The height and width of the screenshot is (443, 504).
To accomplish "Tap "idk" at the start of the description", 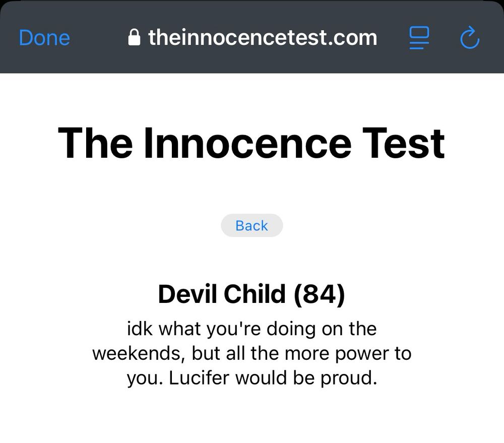I will click(140, 329).
